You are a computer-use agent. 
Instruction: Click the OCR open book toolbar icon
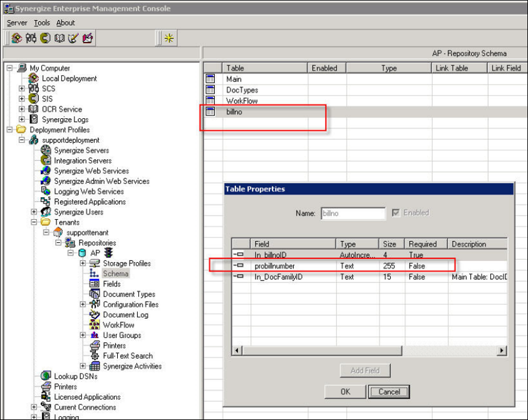(60, 38)
